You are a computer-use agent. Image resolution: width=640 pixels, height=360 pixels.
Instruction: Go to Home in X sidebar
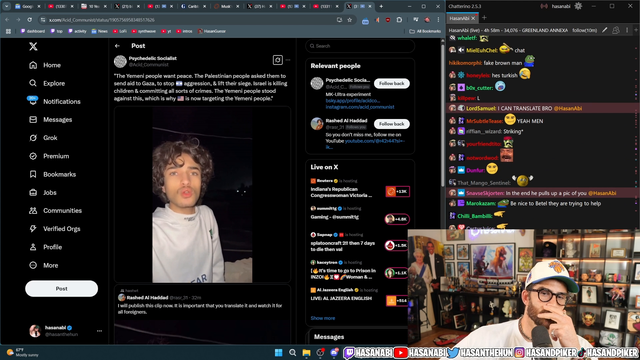45,65
